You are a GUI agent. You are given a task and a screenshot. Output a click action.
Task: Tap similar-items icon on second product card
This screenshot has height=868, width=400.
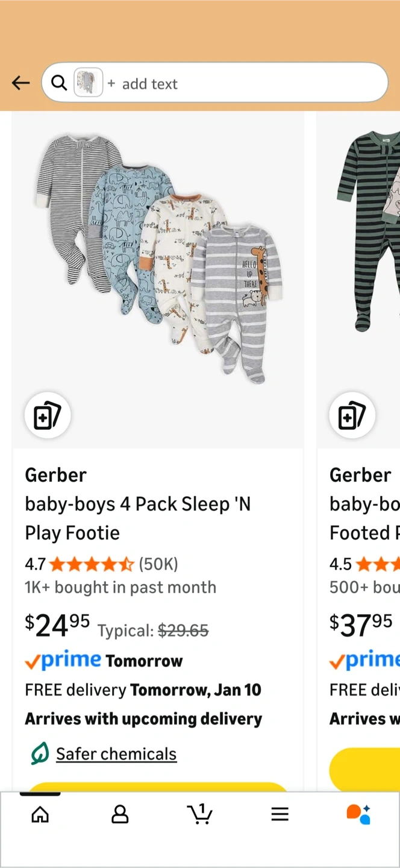[x=352, y=415]
